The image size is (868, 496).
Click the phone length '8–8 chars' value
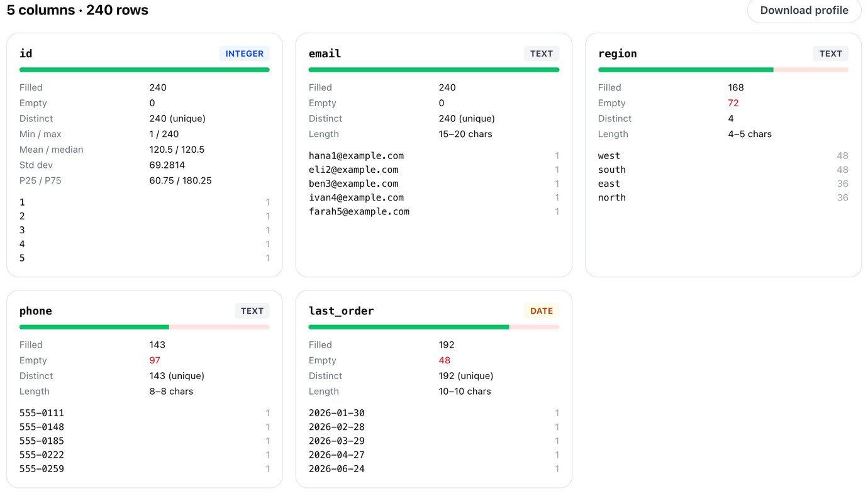point(171,391)
